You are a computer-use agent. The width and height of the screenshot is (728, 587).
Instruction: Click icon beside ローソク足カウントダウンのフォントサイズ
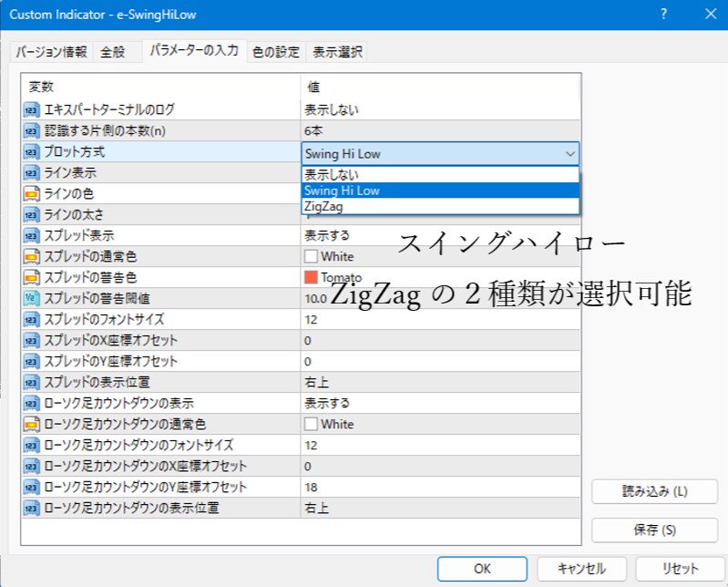pos(31,446)
